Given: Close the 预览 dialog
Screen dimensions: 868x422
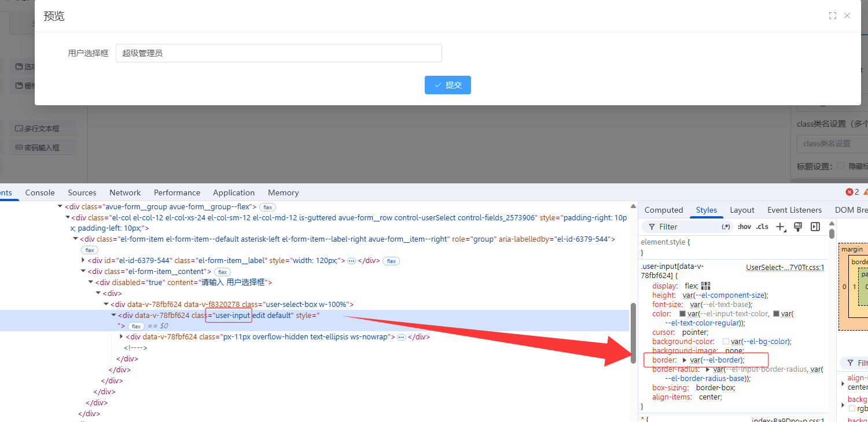Looking at the screenshot, I should pyautogui.click(x=847, y=16).
